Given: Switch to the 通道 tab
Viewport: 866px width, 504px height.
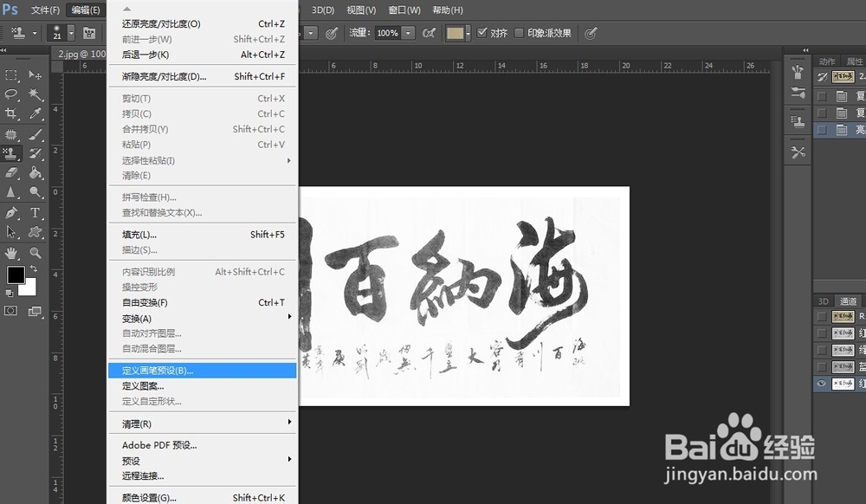Looking at the screenshot, I should pyautogui.click(x=847, y=301).
